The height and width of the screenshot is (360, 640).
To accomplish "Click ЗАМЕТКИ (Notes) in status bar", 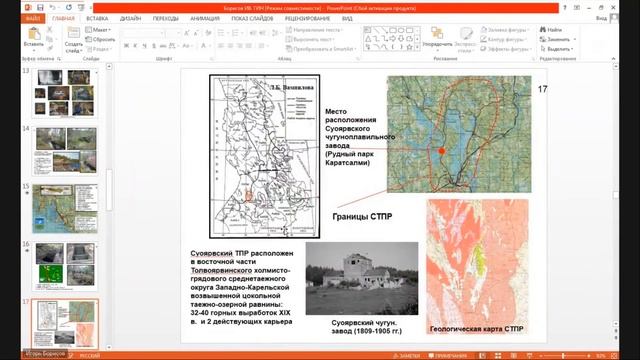I will pos(406,356).
